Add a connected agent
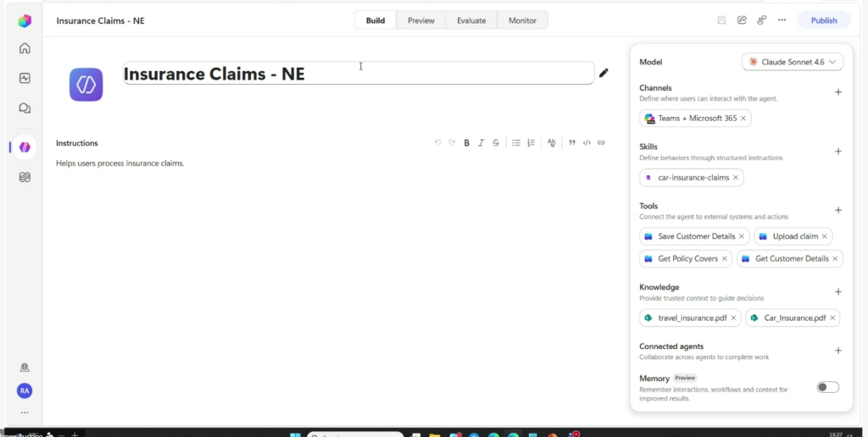Image resolution: width=868 pixels, height=437 pixels. pos(838,351)
